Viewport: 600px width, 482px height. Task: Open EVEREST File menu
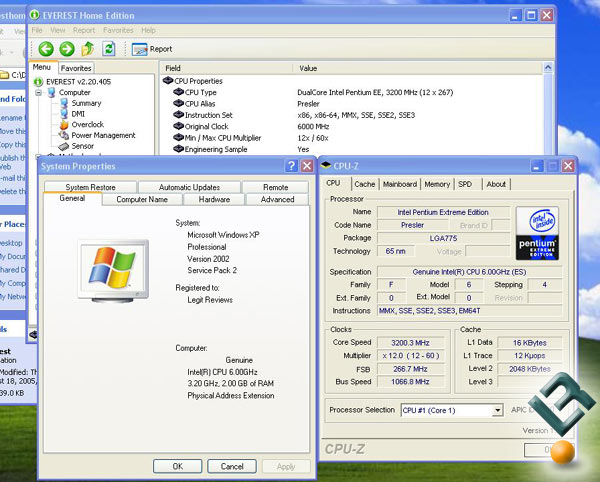[x=37, y=30]
